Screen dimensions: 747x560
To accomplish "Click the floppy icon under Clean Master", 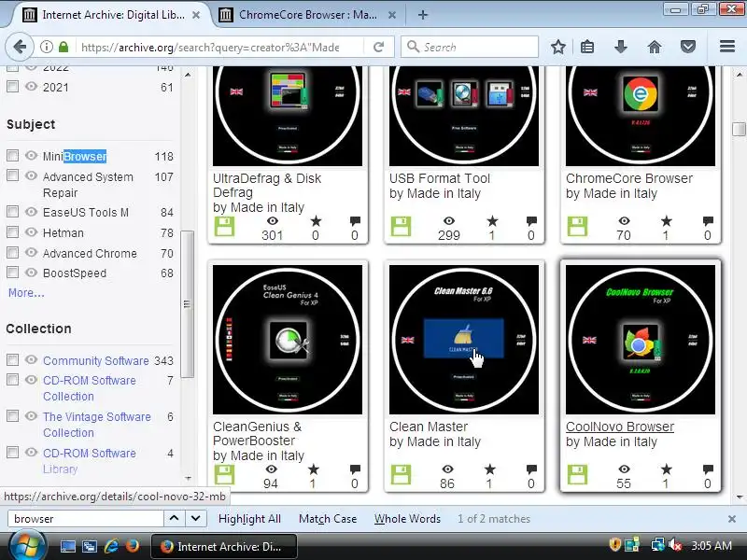I will click(401, 475).
